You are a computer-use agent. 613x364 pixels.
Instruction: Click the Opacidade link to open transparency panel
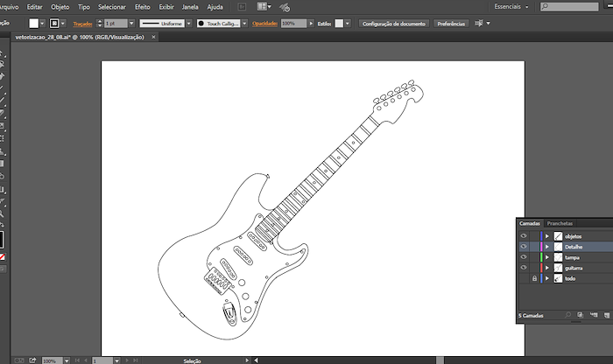(264, 24)
